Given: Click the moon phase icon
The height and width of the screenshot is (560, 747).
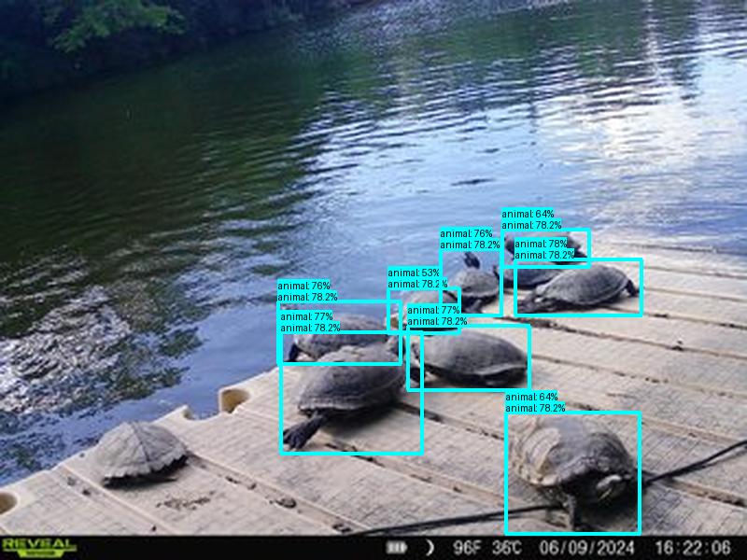Looking at the screenshot, I should pyautogui.click(x=430, y=548).
